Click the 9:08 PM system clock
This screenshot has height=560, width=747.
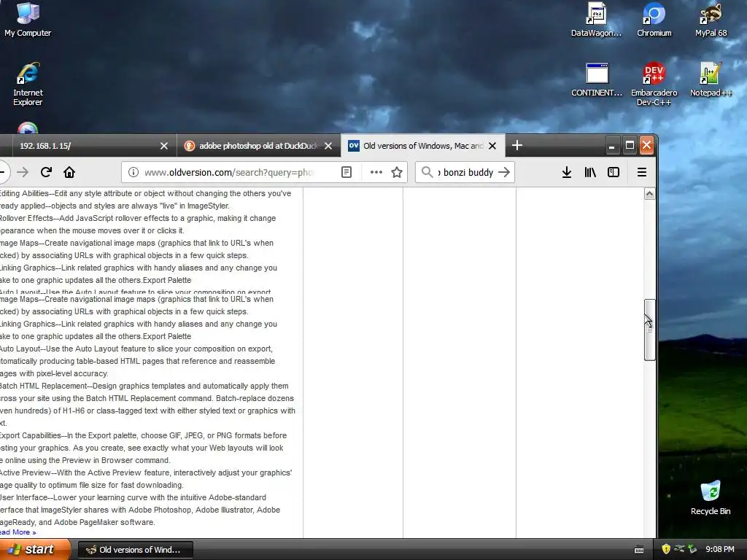(x=720, y=549)
